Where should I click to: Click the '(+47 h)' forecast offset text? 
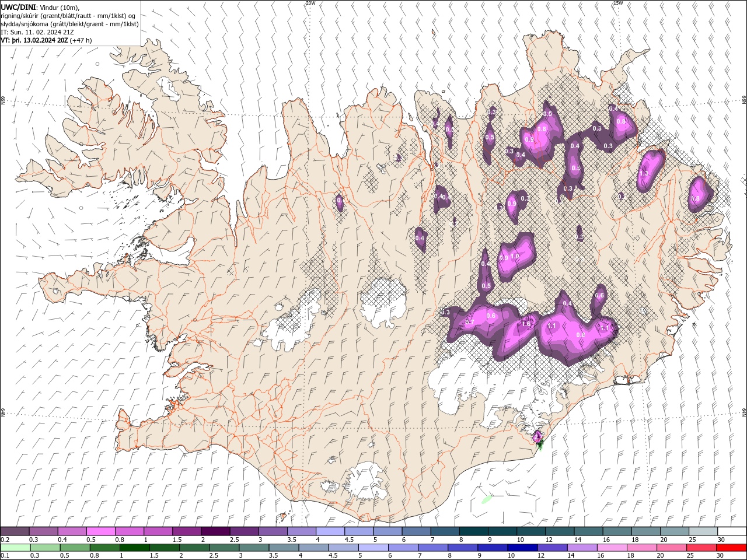click(81, 40)
